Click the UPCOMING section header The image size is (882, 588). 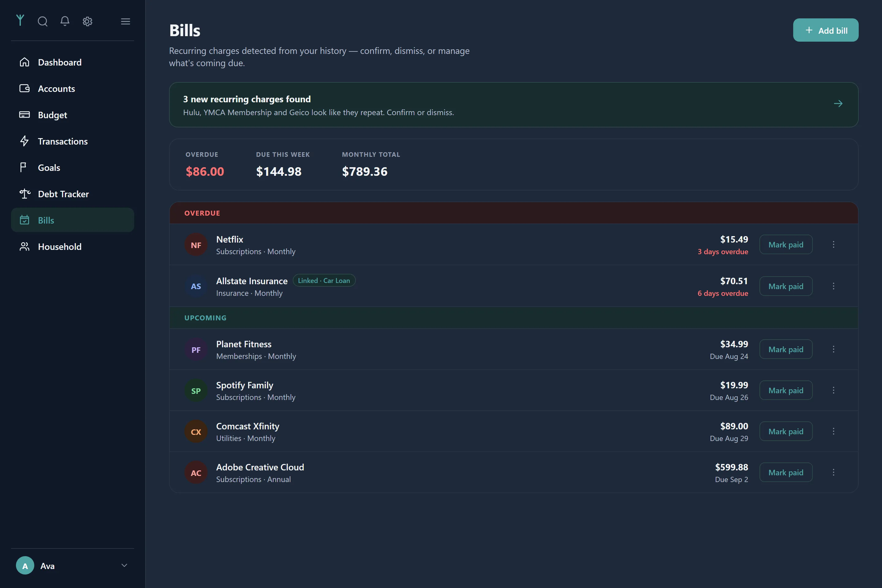[x=514, y=318]
